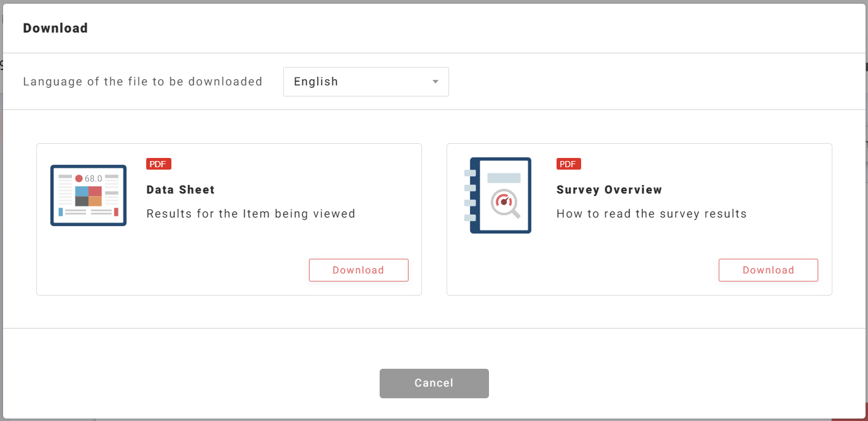The height and width of the screenshot is (421, 868).
Task: Click the "Language of the file" label
Action: [x=143, y=82]
